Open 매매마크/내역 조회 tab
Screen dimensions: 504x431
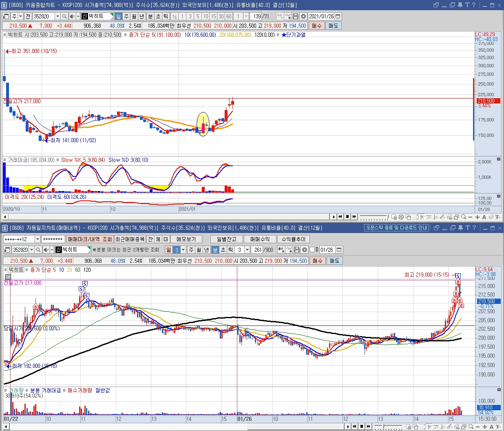click(90, 239)
